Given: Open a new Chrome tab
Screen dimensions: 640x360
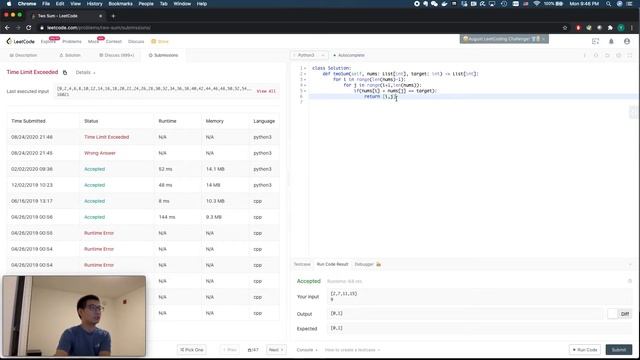Looking at the screenshot, I should (113, 16).
